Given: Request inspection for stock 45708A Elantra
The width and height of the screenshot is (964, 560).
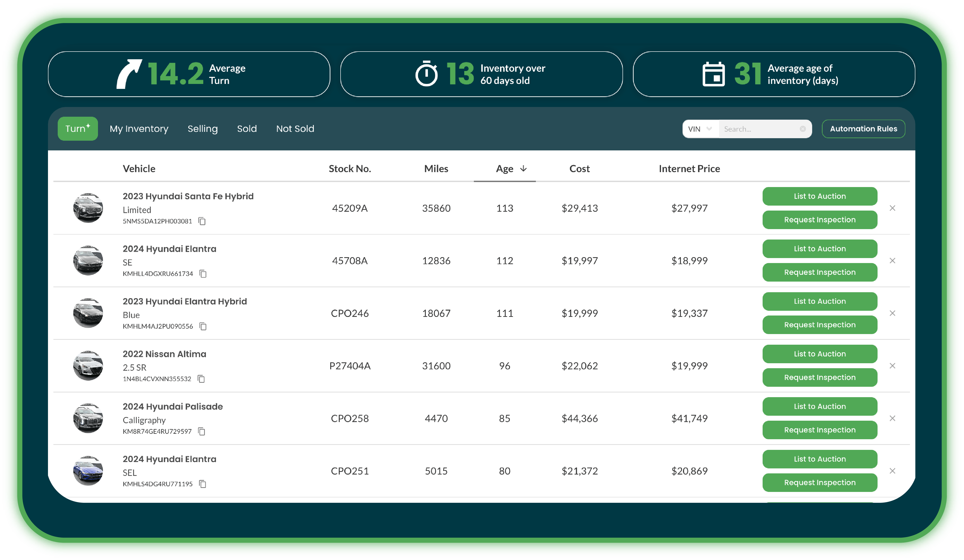Looking at the screenshot, I should click(819, 272).
